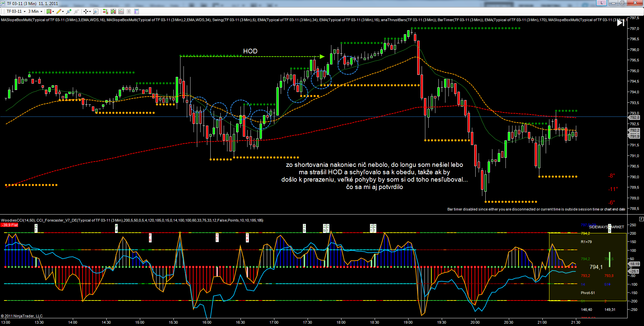
Task: Click the F button on indicator panel
Action: [x=641, y=219]
